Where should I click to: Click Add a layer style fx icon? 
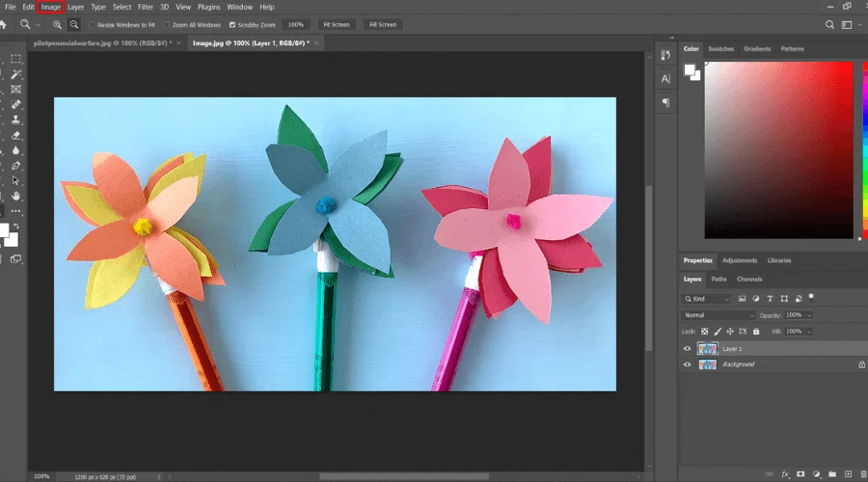click(x=785, y=474)
